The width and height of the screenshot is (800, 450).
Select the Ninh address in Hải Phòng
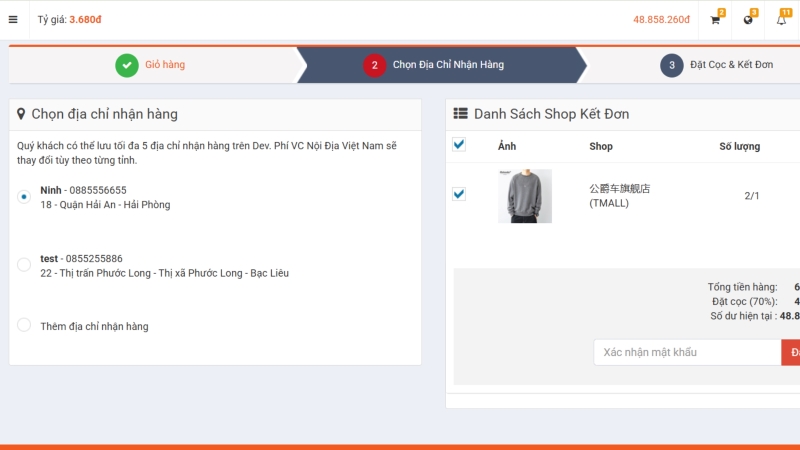[24, 197]
